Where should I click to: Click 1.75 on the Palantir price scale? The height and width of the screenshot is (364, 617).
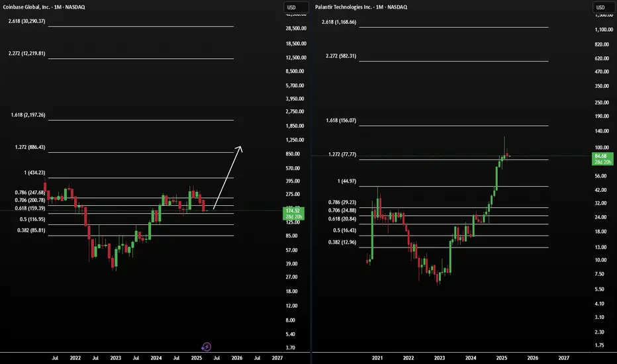coord(599,345)
